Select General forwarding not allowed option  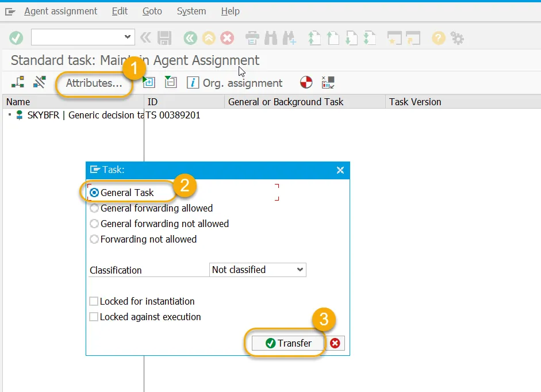pyautogui.click(x=94, y=224)
